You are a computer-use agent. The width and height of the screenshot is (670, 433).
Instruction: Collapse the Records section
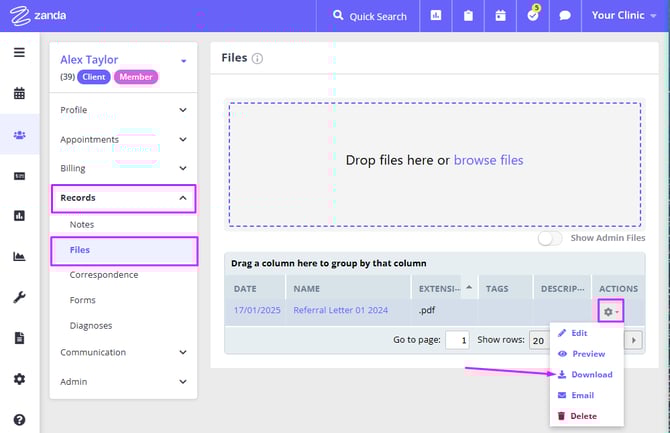tap(123, 198)
